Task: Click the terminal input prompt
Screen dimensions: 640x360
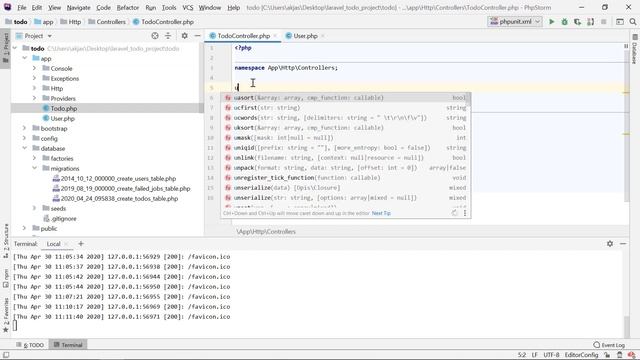Action: click(x=15, y=325)
